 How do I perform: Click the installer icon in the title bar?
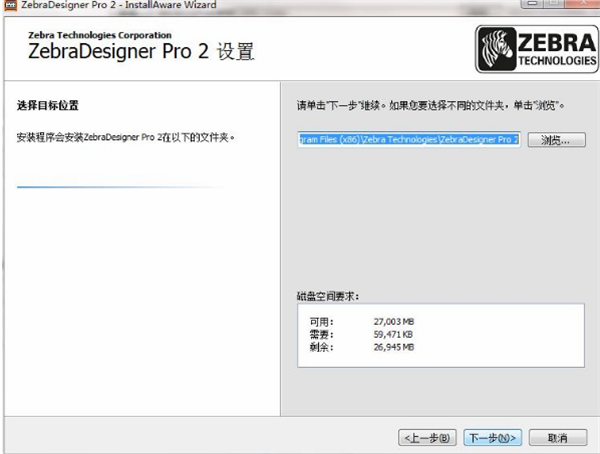coord(10,5)
